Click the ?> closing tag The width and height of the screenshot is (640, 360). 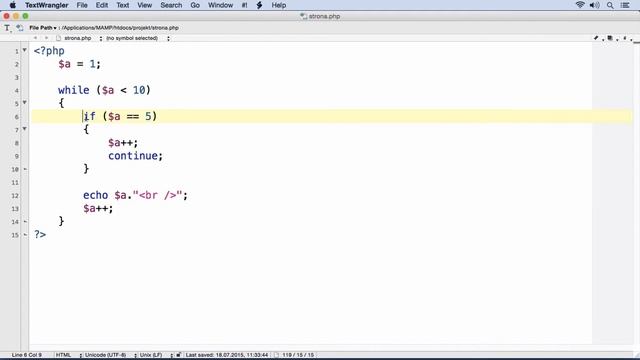[40, 234]
